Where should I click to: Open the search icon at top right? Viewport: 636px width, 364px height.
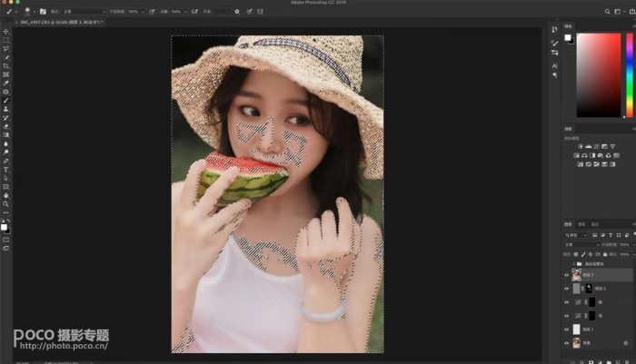[607, 12]
